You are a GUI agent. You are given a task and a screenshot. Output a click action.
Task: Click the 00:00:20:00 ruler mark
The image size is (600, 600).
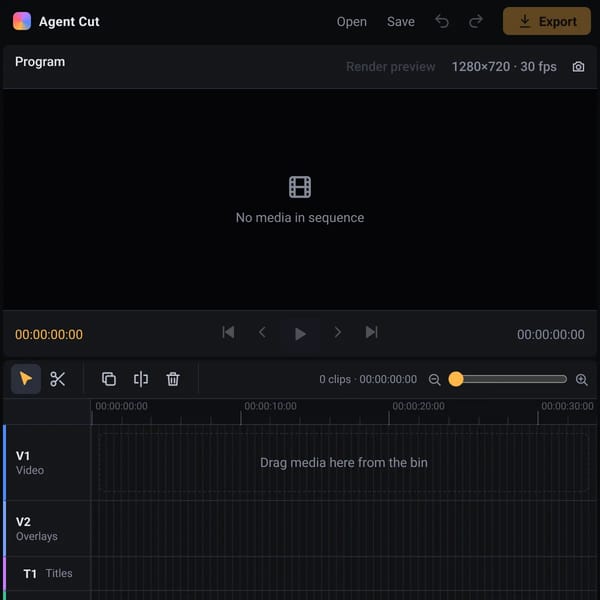pos(418,406)
